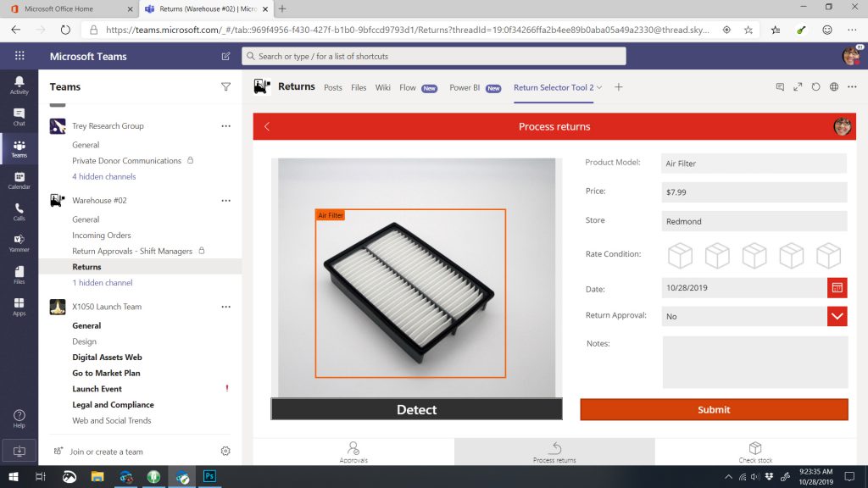Click the Detect button
This screenshot has height=488, width=868.
[416, 409]
